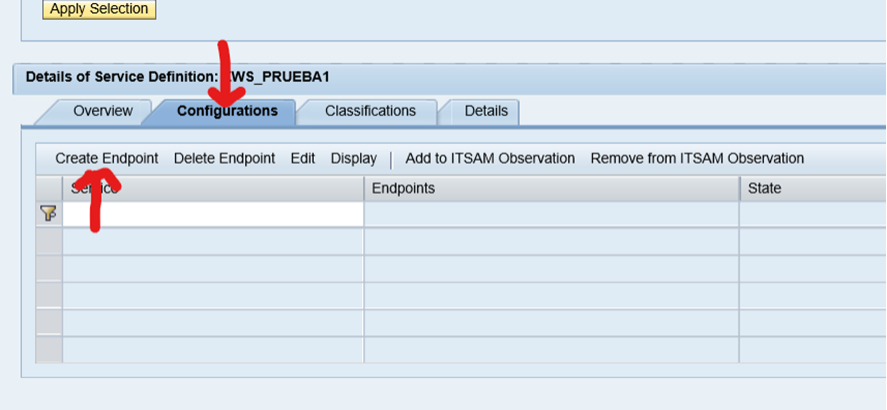
Task: Switch to the Details tab
Action: coord(486,111)
